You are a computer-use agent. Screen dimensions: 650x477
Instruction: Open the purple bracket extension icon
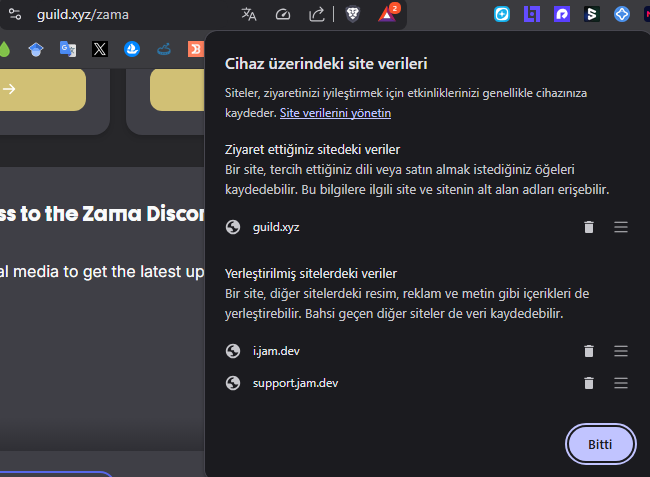tap(532, 14)
